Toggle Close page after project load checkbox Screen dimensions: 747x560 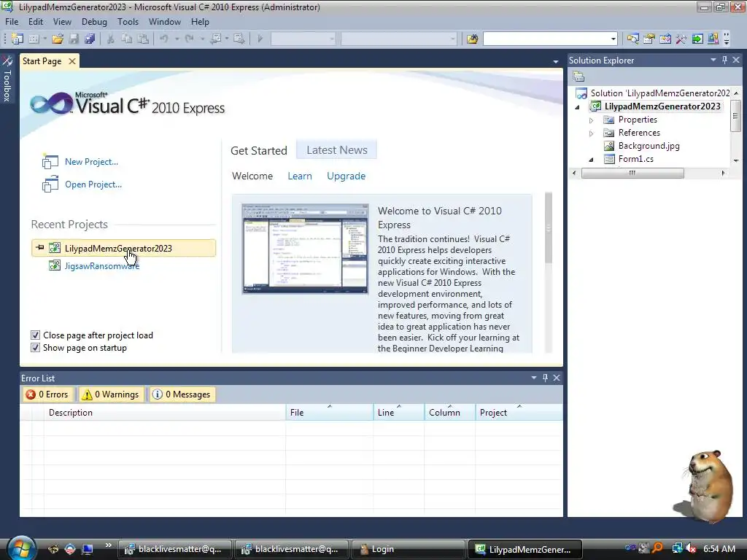(x=35, y=335)
